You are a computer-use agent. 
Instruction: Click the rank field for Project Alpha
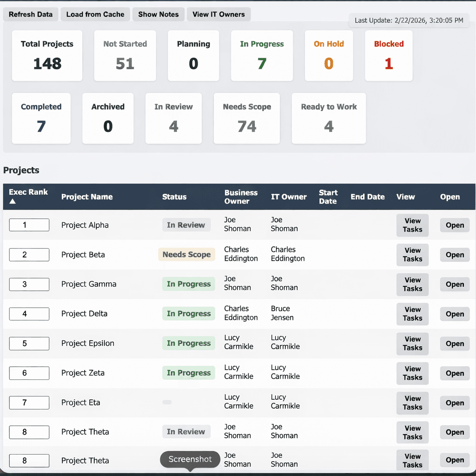pyautogui.click(x=29, y=225)
